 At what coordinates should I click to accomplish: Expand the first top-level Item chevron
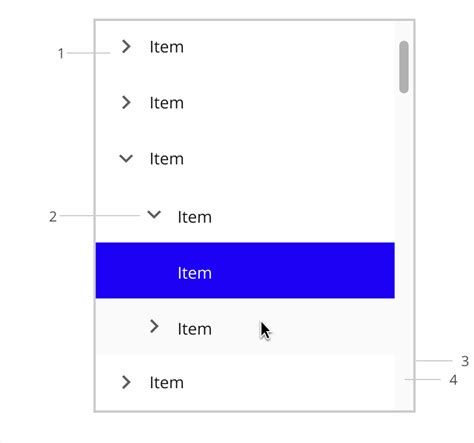[126, 47]
